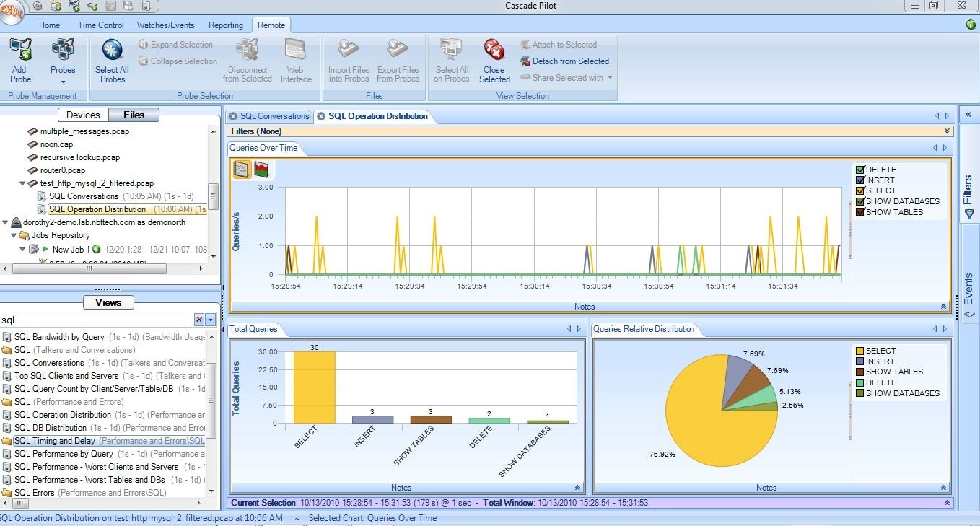This screenshot has width=980, height=526.
Task: Toggle the DELETE series checkbox
Action: (860, 170)
